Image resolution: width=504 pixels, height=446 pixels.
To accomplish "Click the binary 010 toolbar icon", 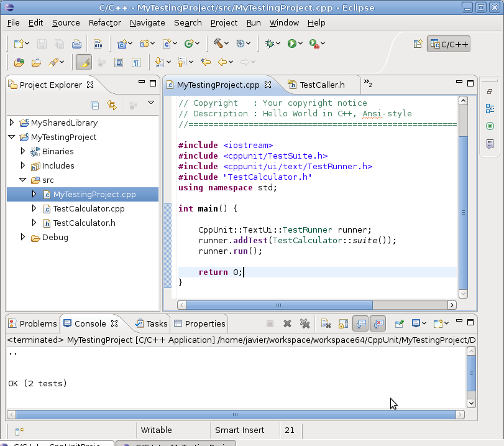I will pos(98,44).
